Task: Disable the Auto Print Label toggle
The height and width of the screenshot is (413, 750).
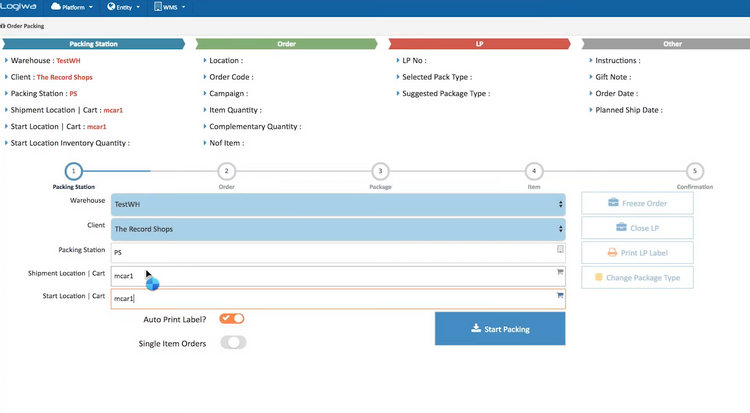Action: point(232,319)
